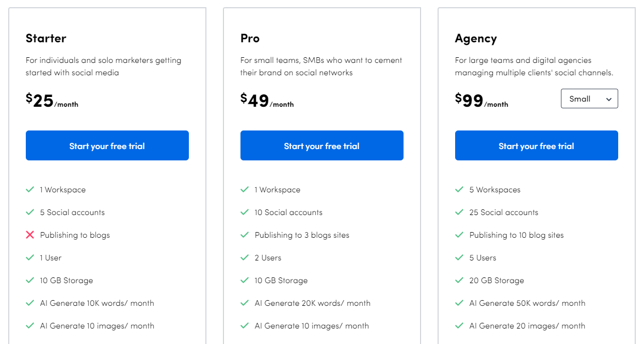Viewport: 644px width, 344px height.
Task: Click the chevron arrow in the Small selector
Action: tap(609, 100)
